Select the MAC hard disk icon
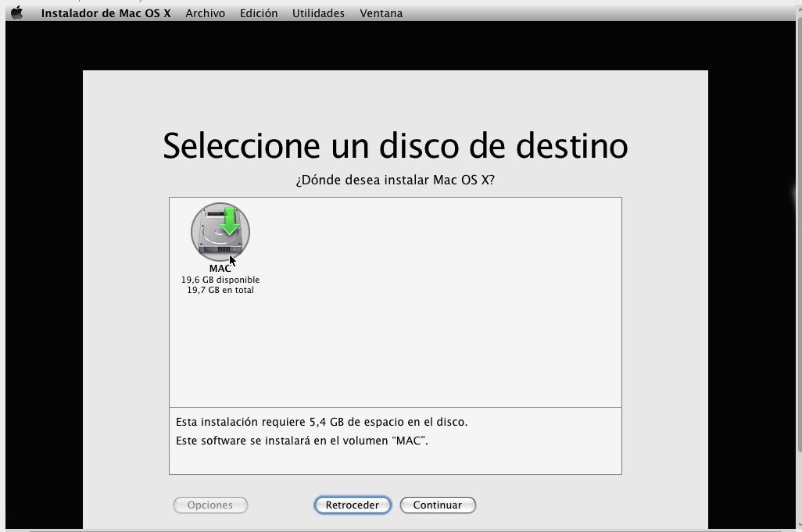The image size is (802, 532). [x=220, y=232]
